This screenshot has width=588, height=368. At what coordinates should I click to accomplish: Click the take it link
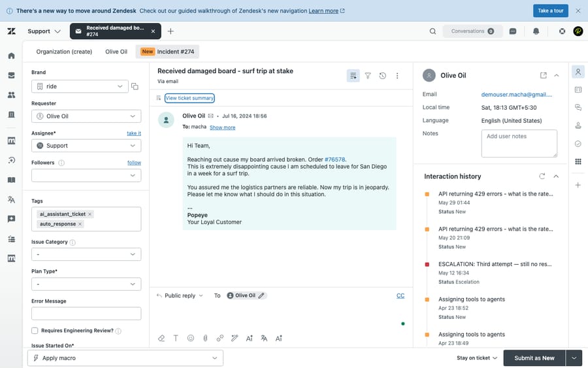point(134,133)
